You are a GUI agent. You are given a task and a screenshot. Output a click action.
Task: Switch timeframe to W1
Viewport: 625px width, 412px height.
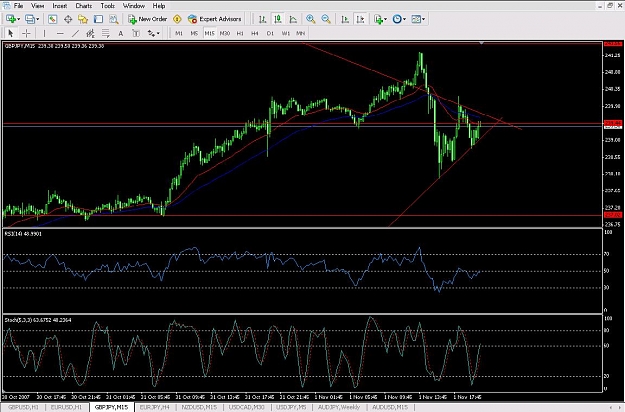point(286,33)
